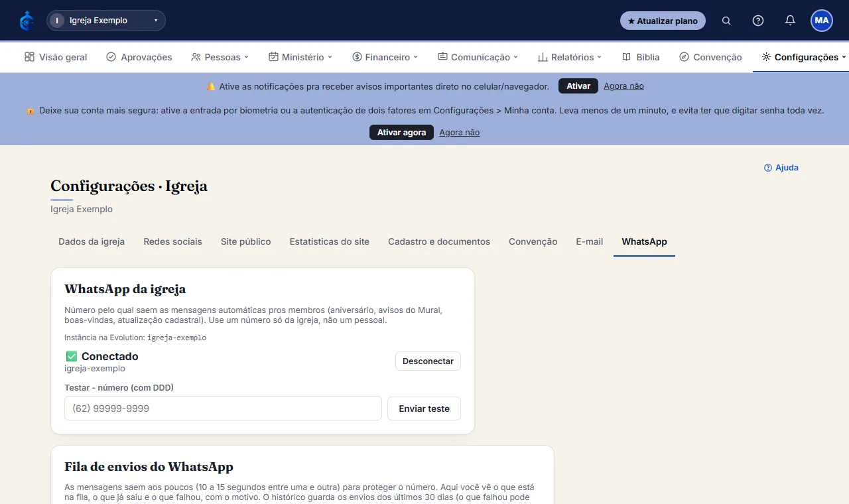Dismiss security banner with Agora não
This screenshot has height=504, width=849.
pos(459,133)
